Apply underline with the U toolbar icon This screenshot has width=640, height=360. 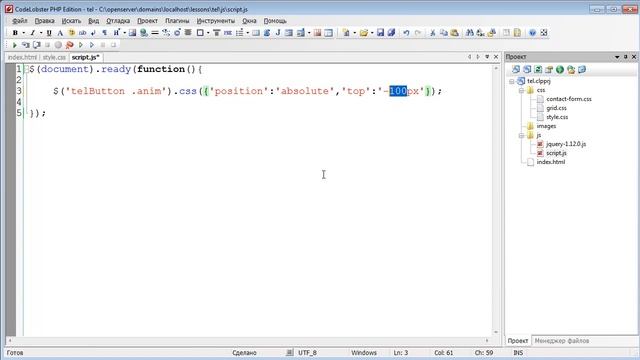pyautogui.click(x=49, y=33)
